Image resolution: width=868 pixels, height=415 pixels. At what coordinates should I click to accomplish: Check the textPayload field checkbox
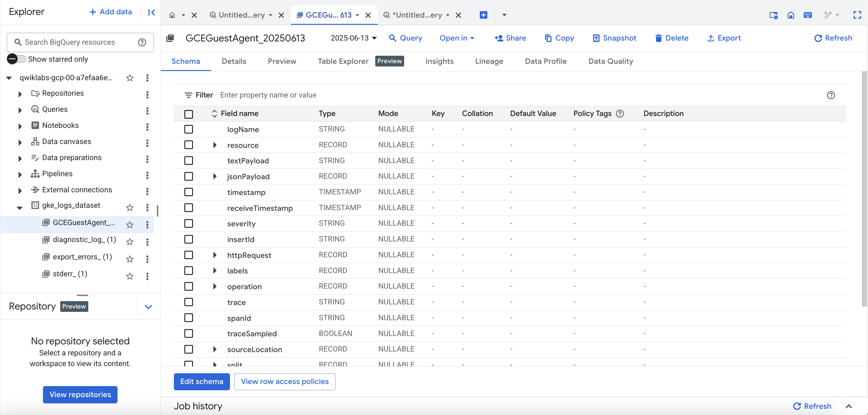pos(189,161)
